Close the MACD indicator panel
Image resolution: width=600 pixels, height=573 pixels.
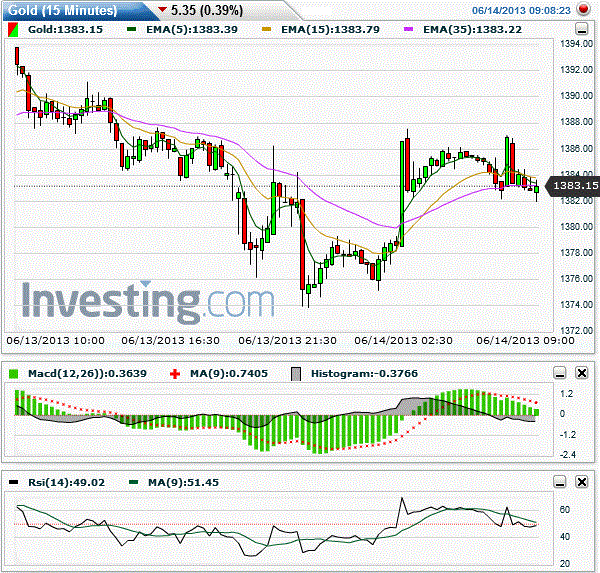[582, 373]
